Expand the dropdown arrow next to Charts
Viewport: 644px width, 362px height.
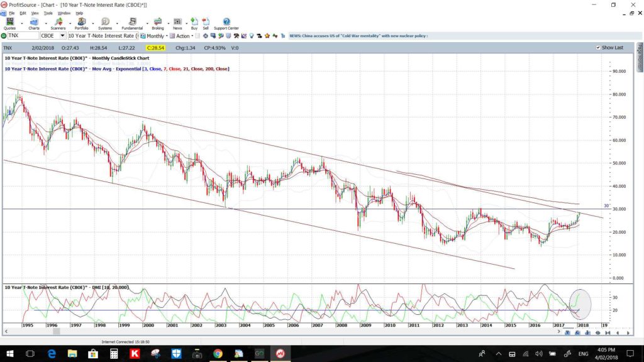[45, 24]
